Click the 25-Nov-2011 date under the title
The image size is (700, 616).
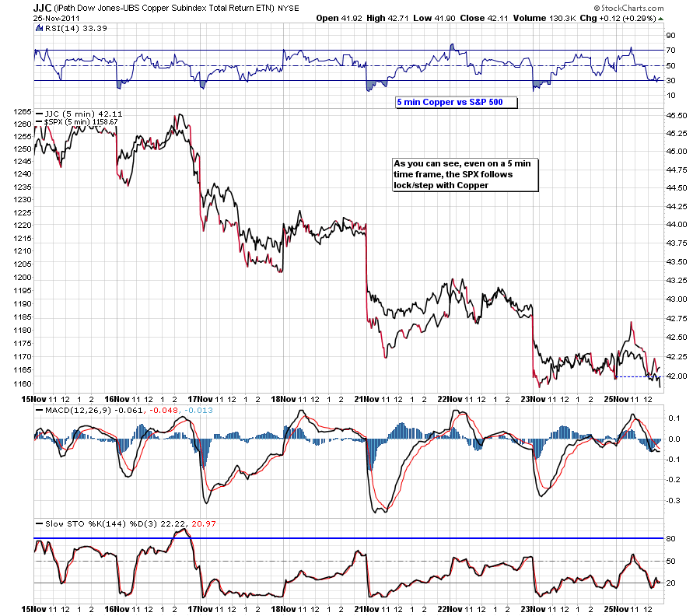pyautogui.click(x=56, y=19)
